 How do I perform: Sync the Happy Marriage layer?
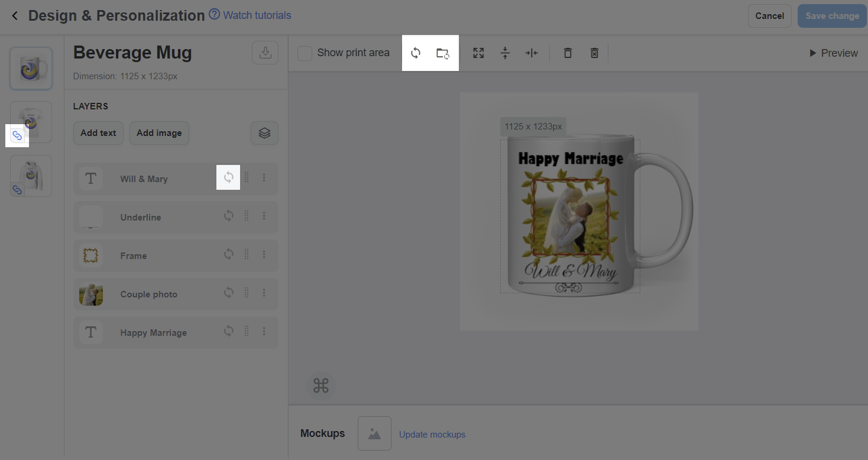coord(228,331)
